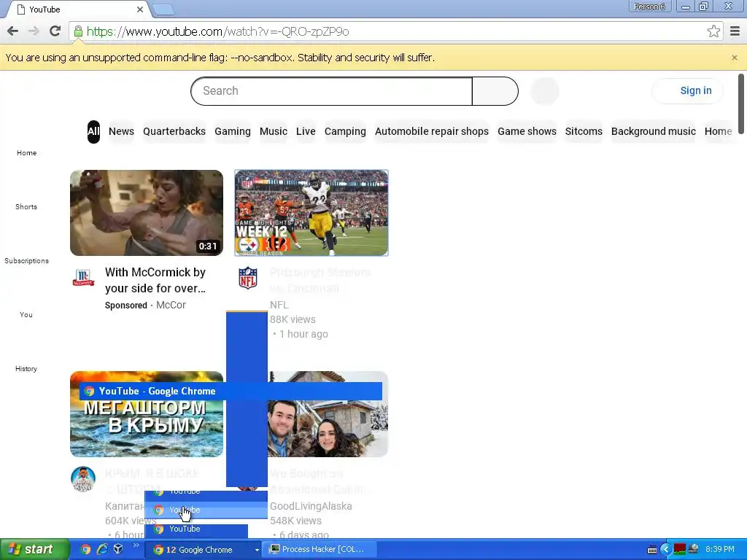Go to Home in the sidebar
This screenshot has width=747, height=560.
coord(26,153)
